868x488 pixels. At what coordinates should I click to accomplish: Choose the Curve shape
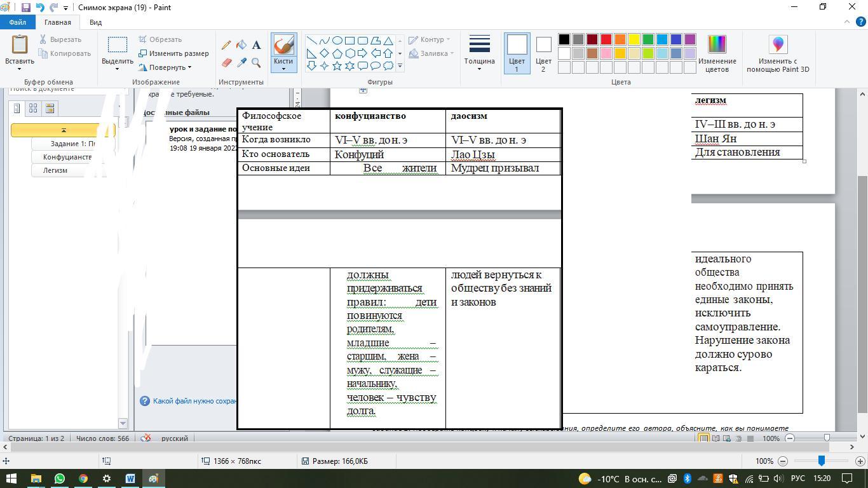(325, 41)
